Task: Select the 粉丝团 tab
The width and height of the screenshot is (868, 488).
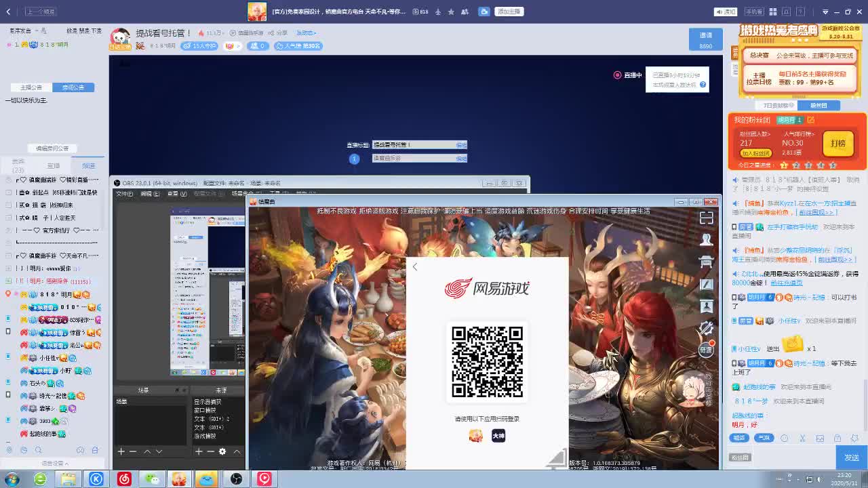Action: pyautogui.click(x=818, y=106)
